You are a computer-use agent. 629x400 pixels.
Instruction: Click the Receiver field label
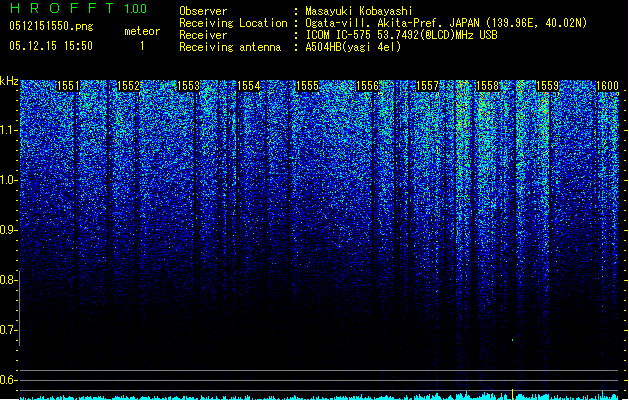pyautogui.click(x=203, y=35)
